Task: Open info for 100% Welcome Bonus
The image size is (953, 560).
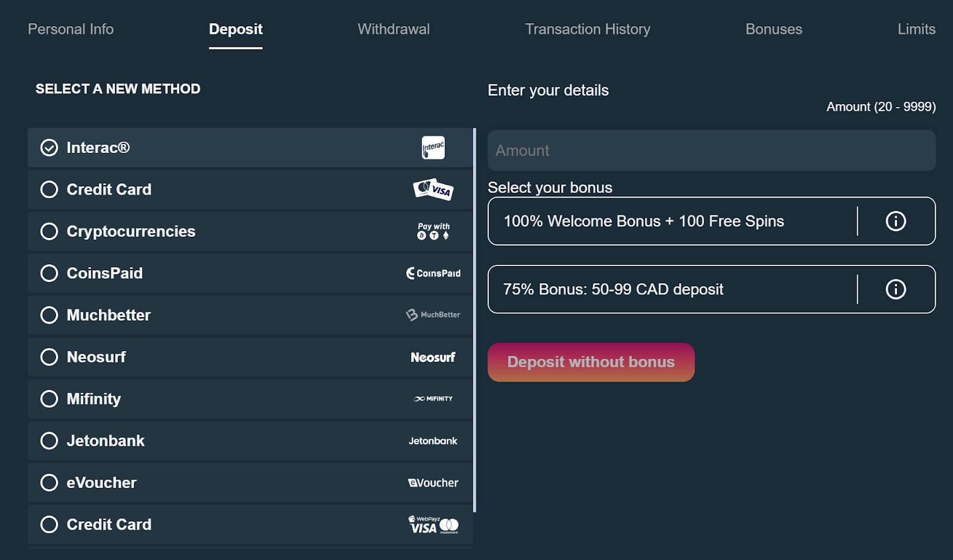Action: point(895,221)
